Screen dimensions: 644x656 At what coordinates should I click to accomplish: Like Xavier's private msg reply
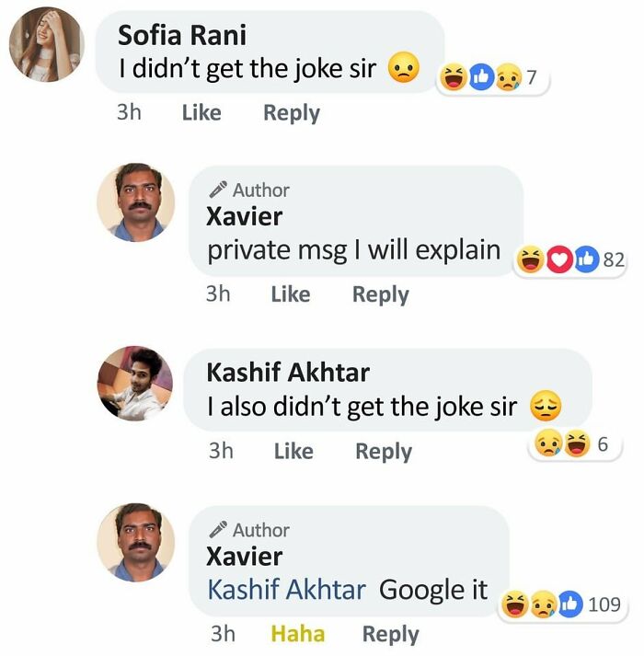point(291,294)
